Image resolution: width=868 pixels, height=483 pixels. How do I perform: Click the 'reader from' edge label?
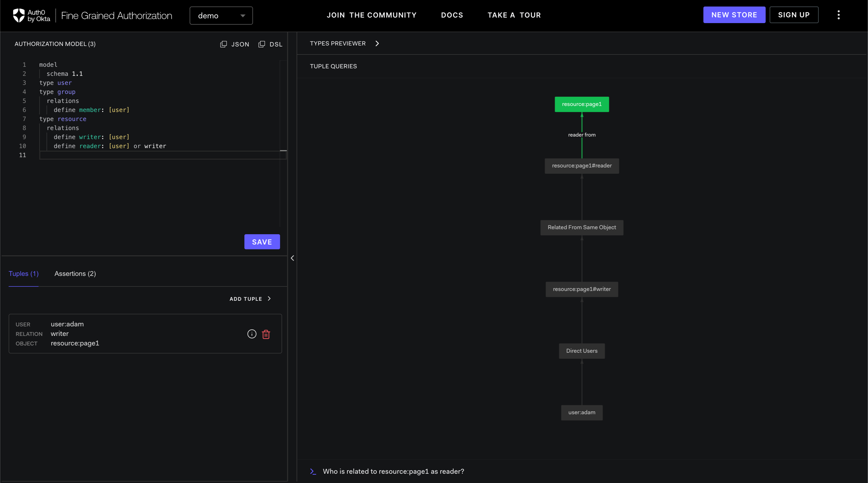pyautogui.click(x=582, y=135)
